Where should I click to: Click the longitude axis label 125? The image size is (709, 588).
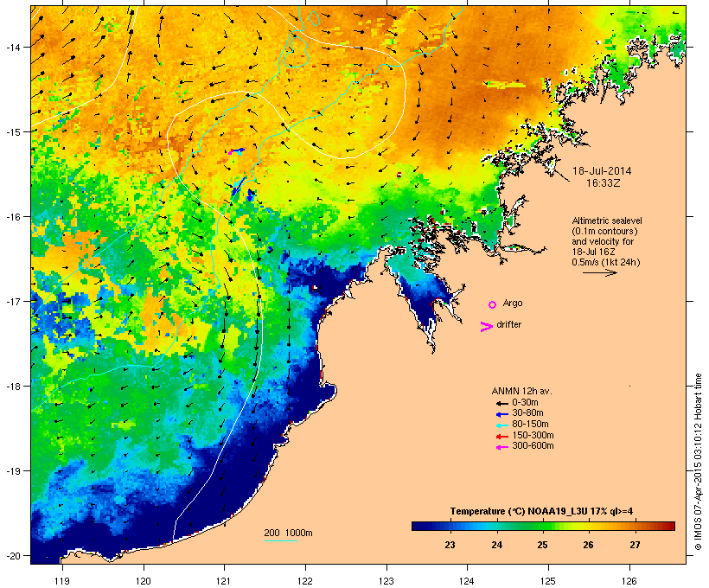pyautogui.click(x=548, y=581)
